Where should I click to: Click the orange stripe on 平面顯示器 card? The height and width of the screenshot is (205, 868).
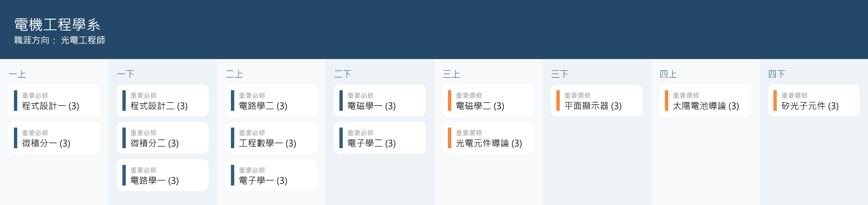[558, 101]
